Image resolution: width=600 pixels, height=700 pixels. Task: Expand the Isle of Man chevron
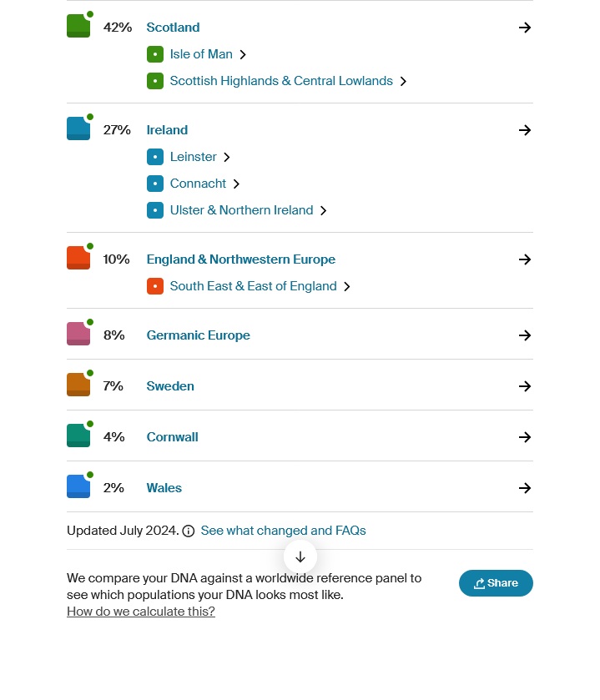pyautogui.click(x=243, y=54)
